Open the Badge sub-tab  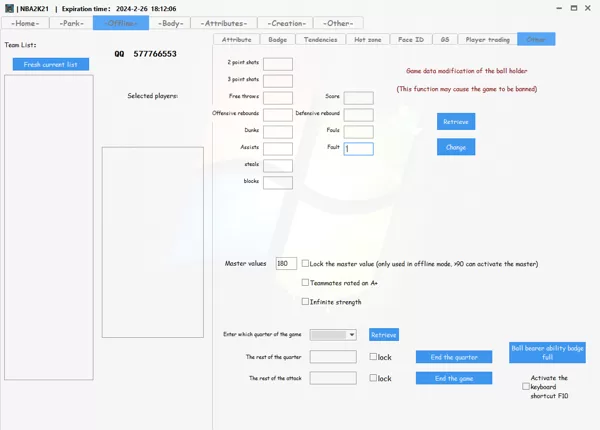click(277, 39)
